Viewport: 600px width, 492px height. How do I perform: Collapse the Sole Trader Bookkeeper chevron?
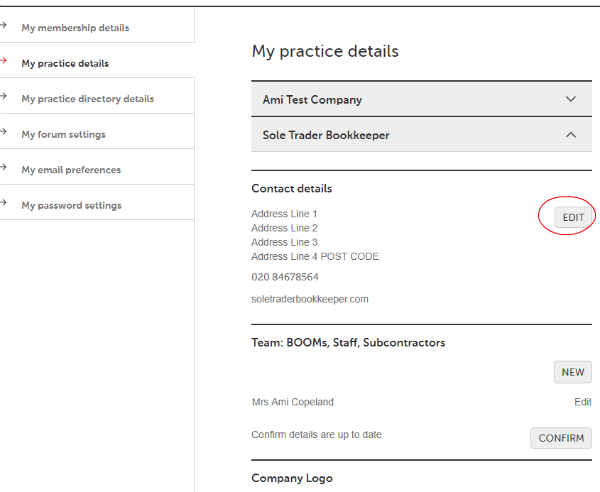coord(571,134)
